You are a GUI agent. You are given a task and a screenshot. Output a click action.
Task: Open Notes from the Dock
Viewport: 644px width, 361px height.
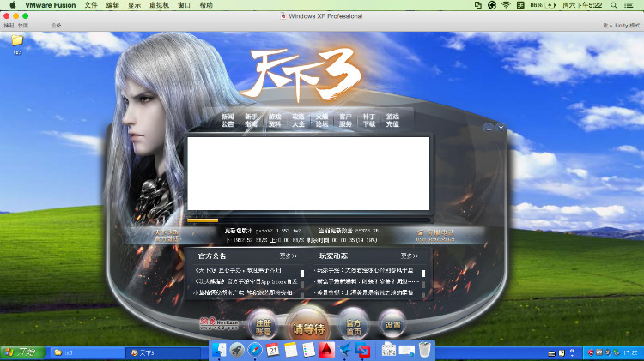point(291,350)
